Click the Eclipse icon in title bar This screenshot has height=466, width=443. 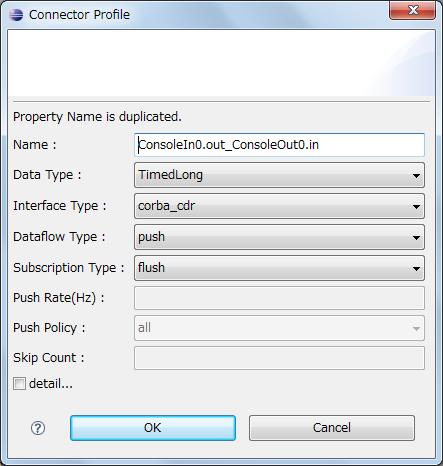[16, 15]
